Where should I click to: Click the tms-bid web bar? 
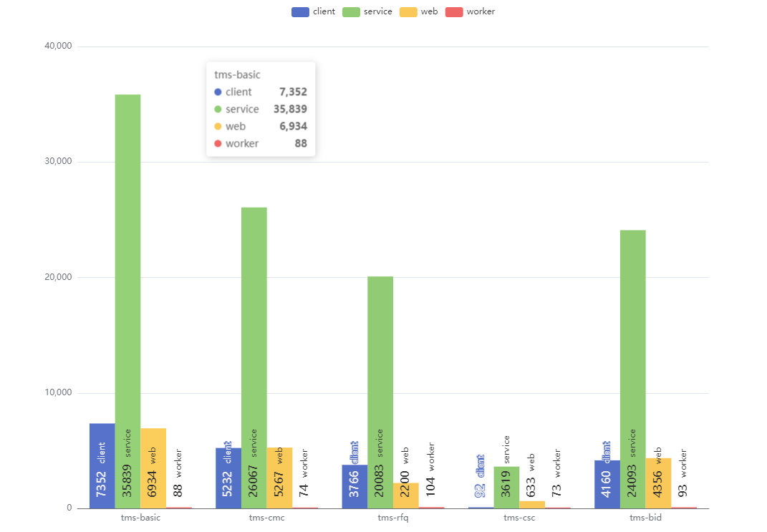pos(658,483)
